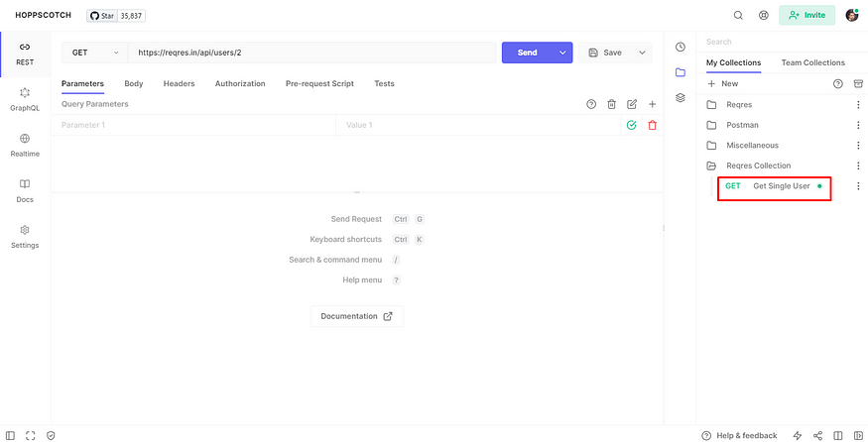
Task: Open Environments layers icon in right panel
Action: point(681,98)
